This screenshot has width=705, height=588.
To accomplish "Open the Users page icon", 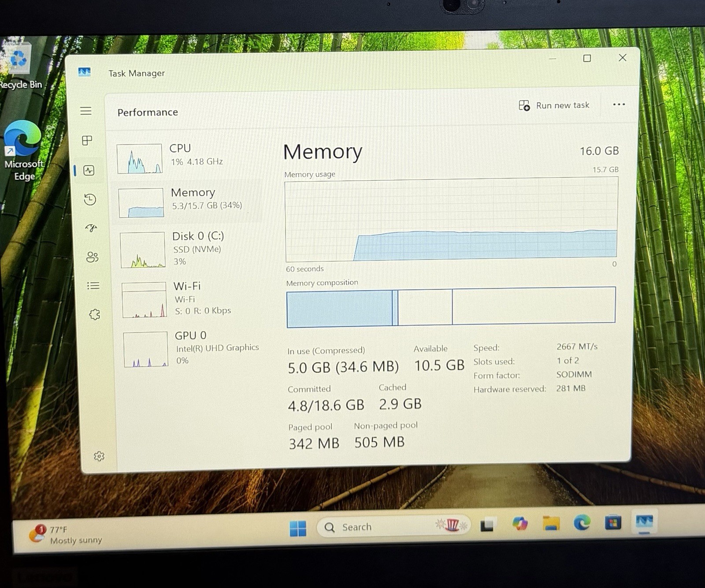I will (x=92, y=257).
